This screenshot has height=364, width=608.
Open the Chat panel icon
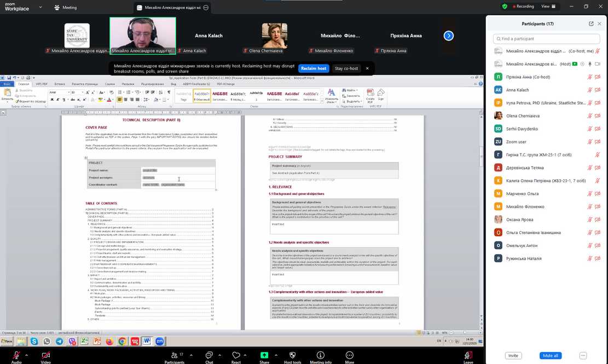(x=209, y=355)
